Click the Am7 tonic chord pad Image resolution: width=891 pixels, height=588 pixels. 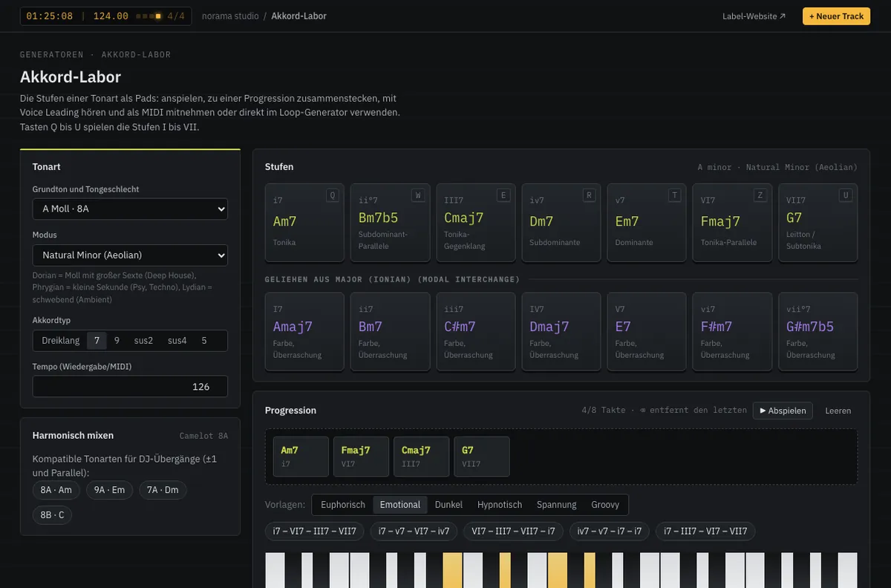[304, 223]
